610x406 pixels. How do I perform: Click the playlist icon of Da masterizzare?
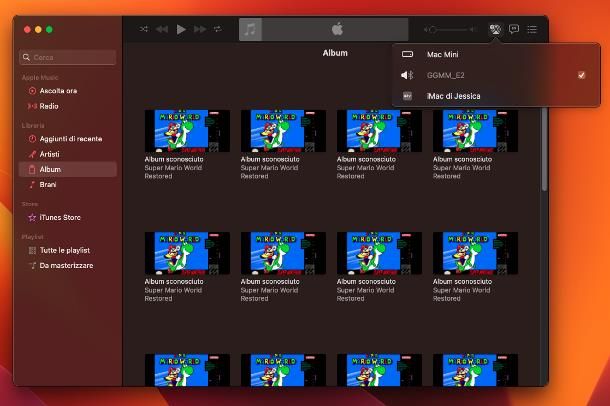click(x=32, y=266)
